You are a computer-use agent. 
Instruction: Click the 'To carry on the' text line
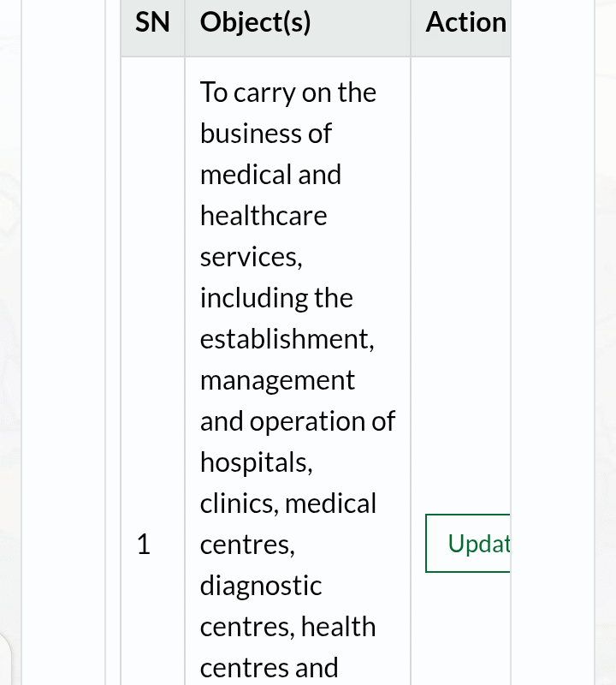(288, 92)
